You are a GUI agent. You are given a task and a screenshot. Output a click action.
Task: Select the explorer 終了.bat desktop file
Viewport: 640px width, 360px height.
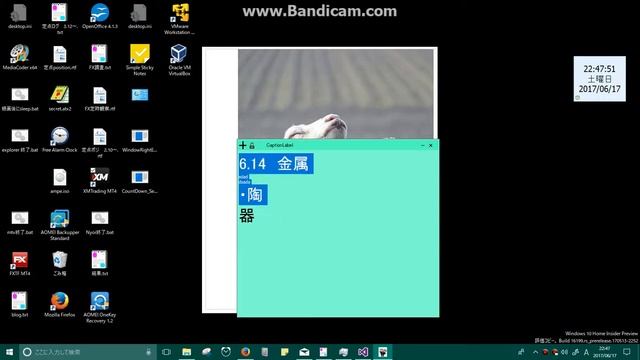[20, 140]
